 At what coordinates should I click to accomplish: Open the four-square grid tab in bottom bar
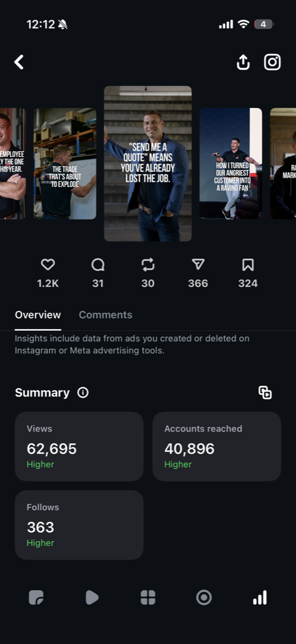148,597
